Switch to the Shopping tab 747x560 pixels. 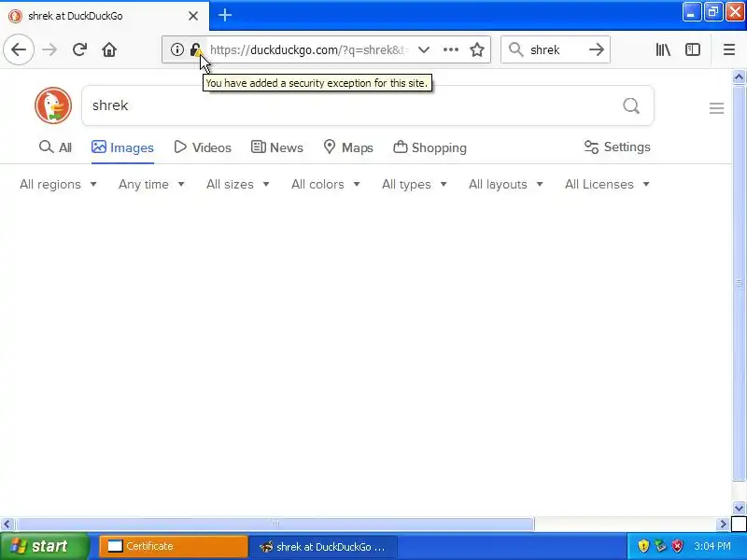click(430, 147)
